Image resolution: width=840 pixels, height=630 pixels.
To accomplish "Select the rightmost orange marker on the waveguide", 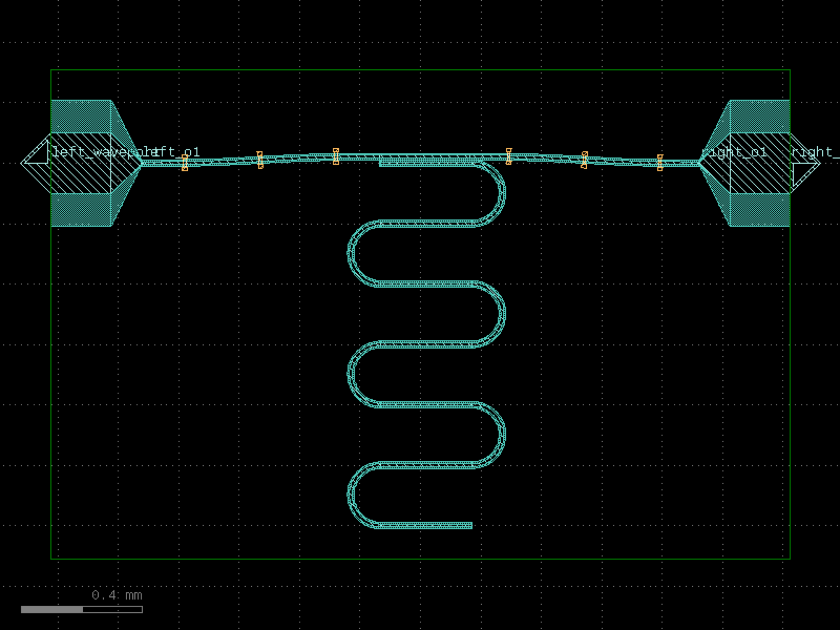I will pyautogui.click(x=660, y=163).
